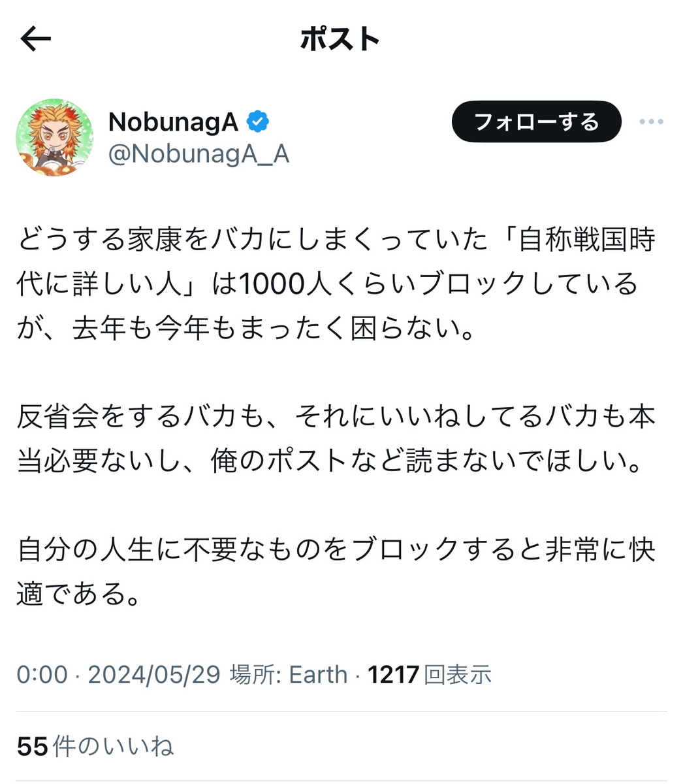This screenshot has width=683, height=784.
Task: Tap the 場所: Earth location label
Action: (x=289, y=675)
